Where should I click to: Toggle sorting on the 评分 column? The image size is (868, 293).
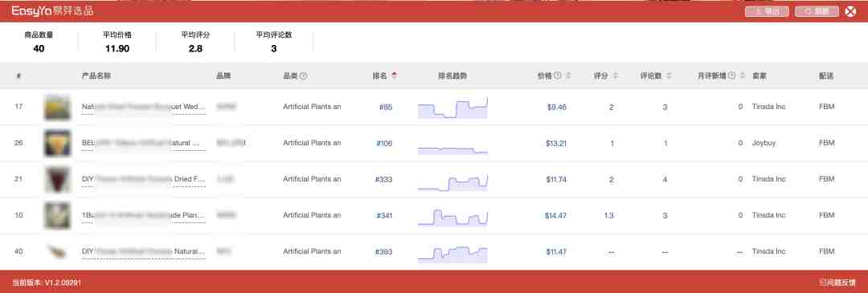click(616, 75)
